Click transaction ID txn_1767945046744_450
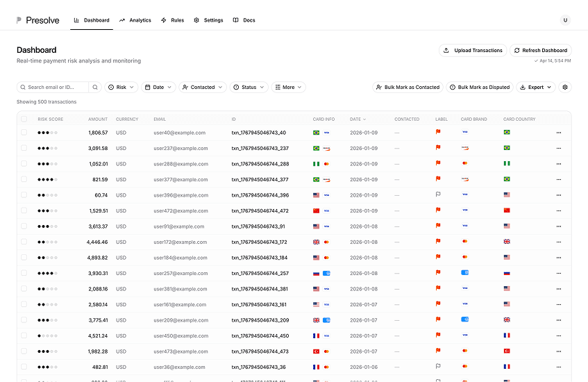This screenshot has height=382, width=588. point(260,336)
